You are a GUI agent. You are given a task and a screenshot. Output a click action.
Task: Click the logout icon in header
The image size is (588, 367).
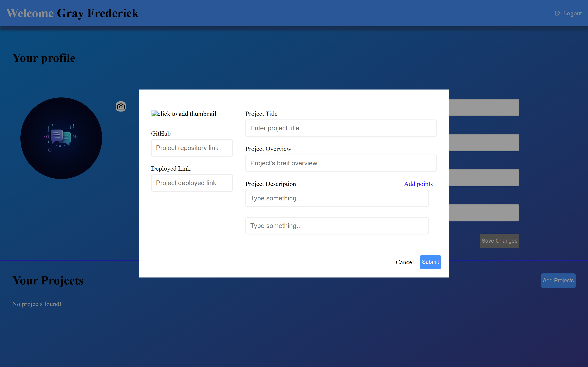point(557,13)
